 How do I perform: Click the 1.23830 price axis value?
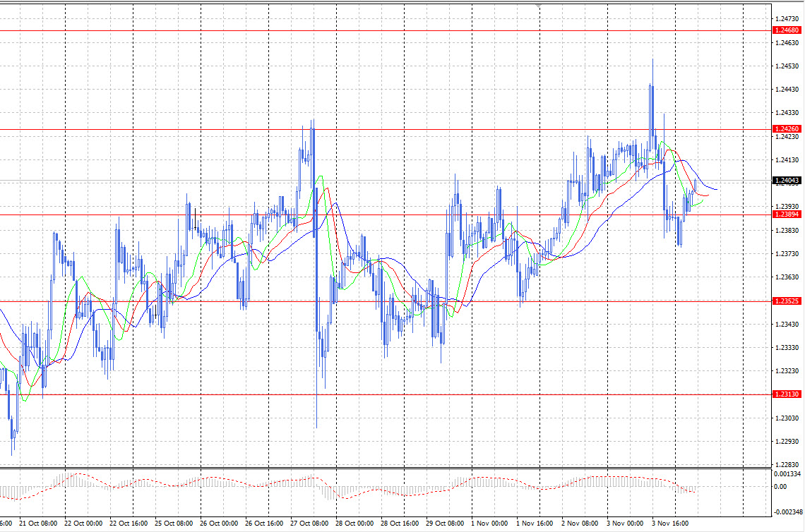(787, 231)
